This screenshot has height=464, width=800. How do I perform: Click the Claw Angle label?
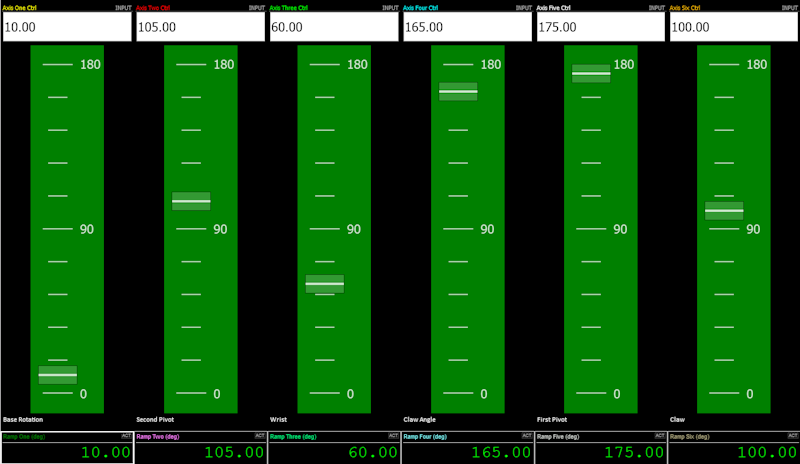(x=419, y=420)
